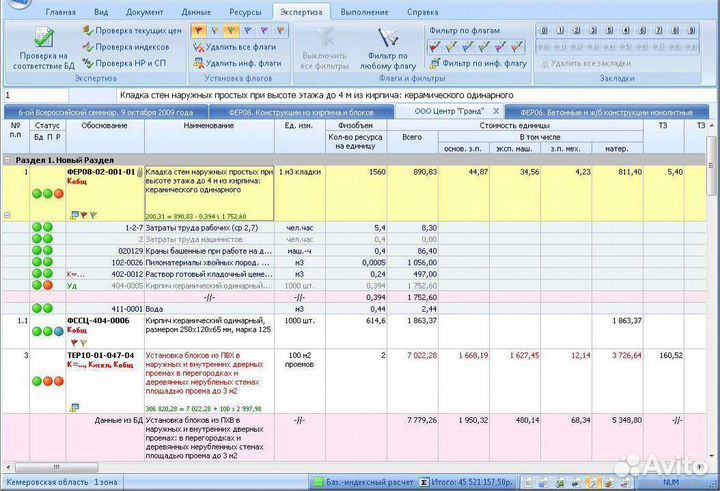Click 'Проверка индексов' in the ribbon
The height and width of the screenshot is (491, 720).
pos(130,47)
